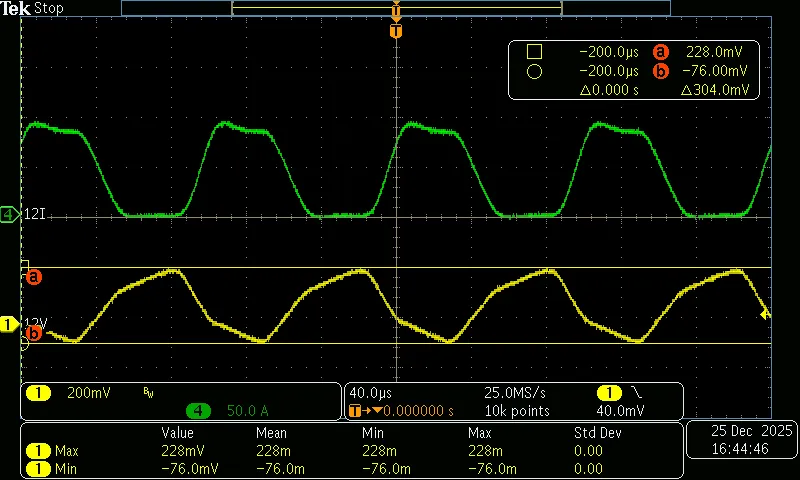Click the date 25 Dec 2025

[x=752, y=431]
